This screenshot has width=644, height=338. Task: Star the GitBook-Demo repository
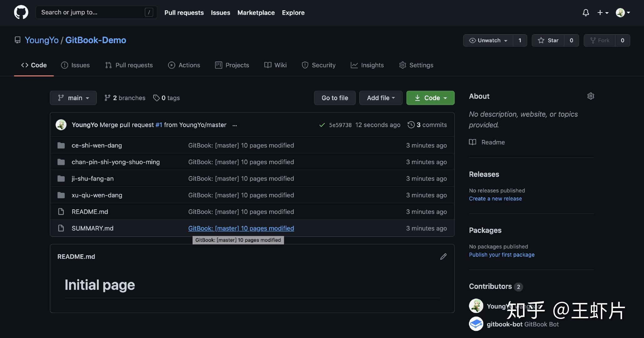[x=548, y=40]
